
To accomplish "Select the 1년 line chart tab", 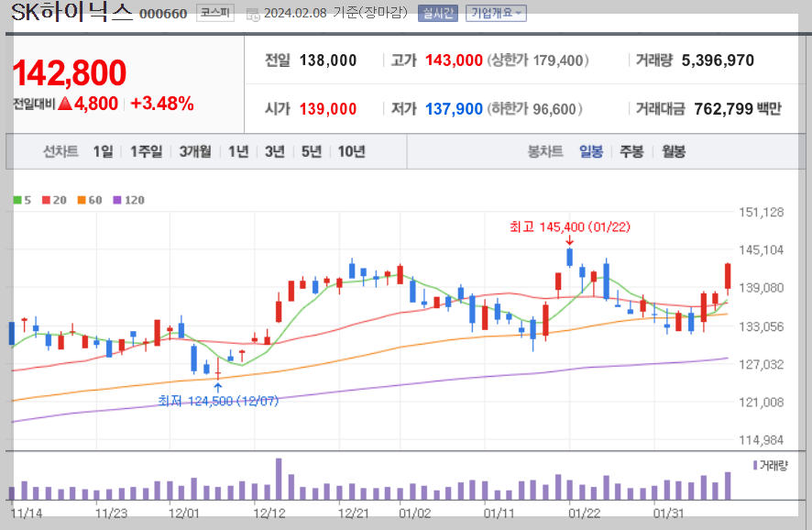I will click(238, 152).
